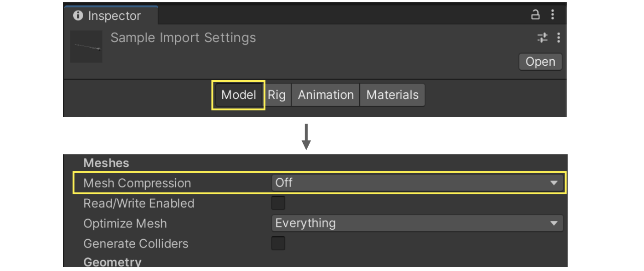Click the Sample Import Settings thumbnail preview
The height and width of the screenshot is (271, 644).
86,46
